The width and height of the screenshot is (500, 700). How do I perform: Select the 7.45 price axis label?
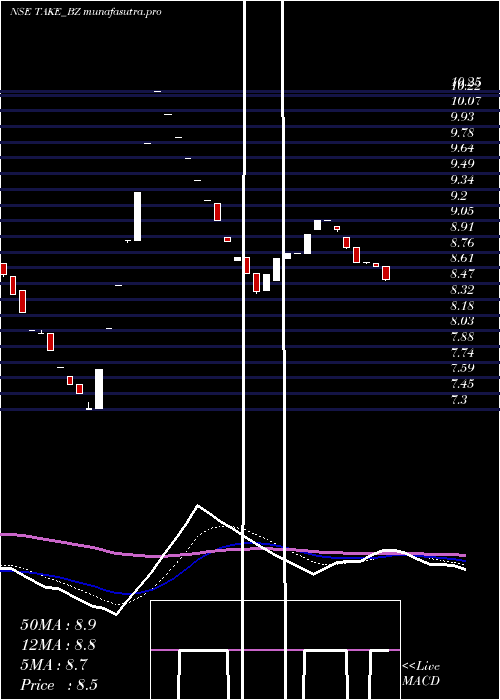coord(462,384)
